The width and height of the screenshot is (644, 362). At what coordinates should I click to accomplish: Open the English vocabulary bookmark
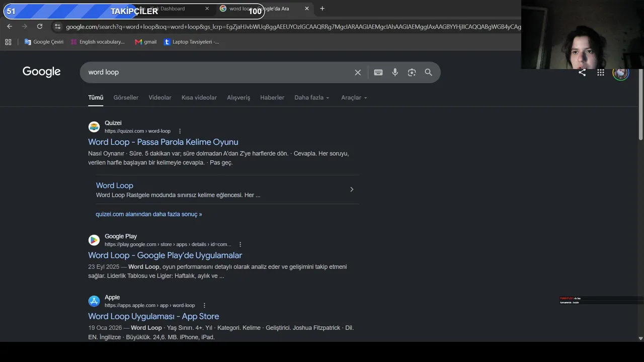point(98,42)
